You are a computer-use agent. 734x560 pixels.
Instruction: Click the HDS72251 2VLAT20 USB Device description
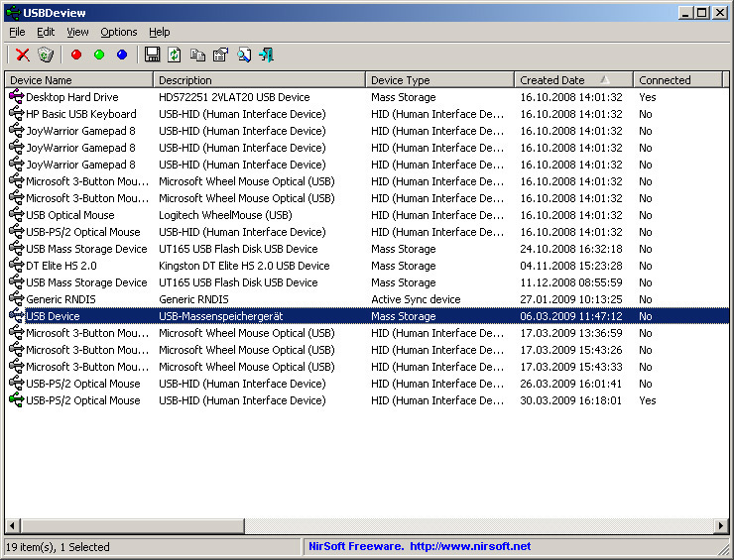coord(234,97)
